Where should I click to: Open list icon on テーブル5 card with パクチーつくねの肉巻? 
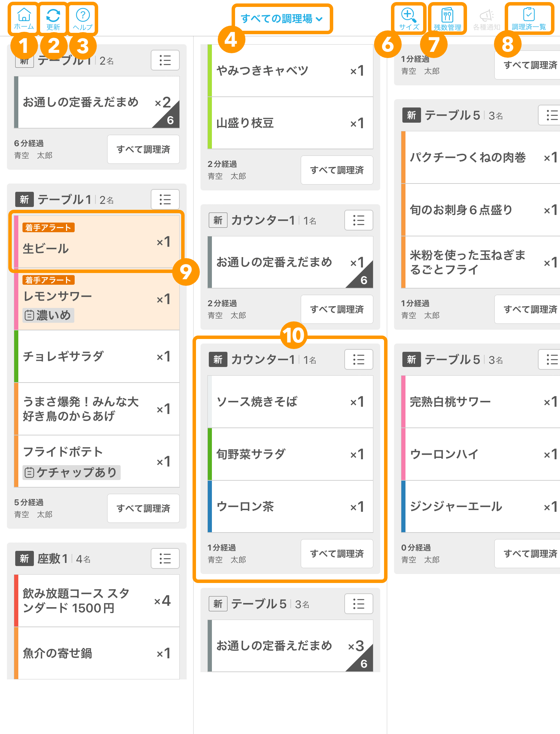pos(550,115)
